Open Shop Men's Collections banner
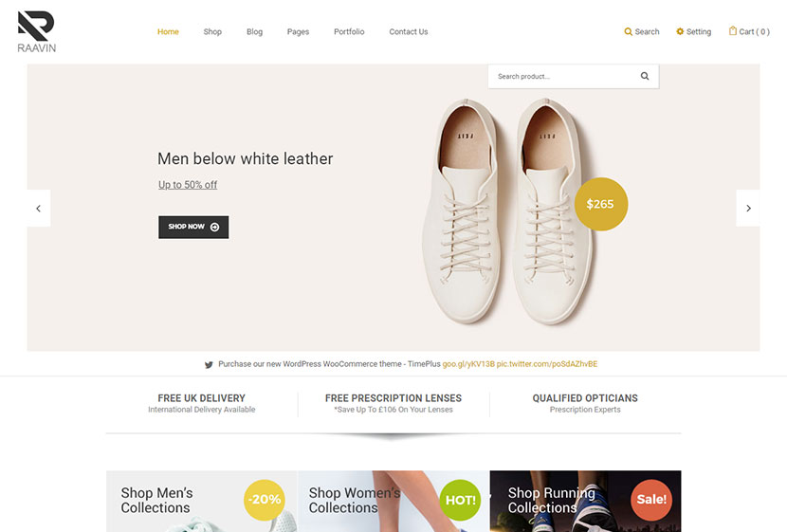Screen dimensions: 787x532 [202, 501]
